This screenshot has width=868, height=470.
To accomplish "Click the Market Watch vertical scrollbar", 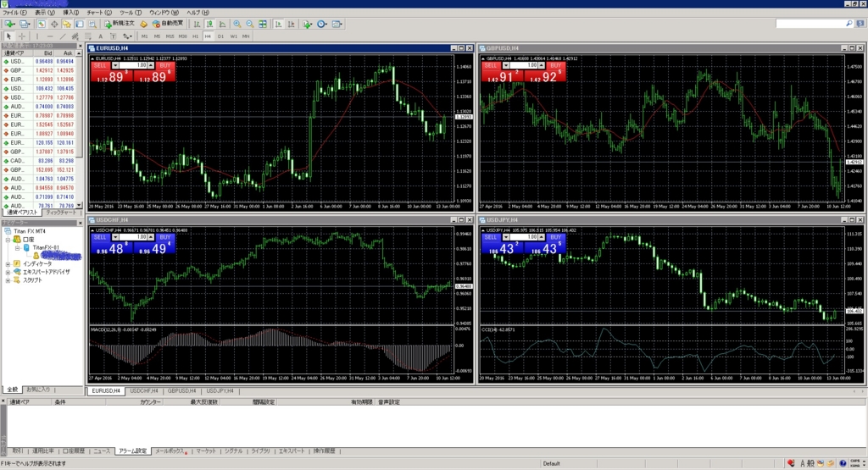I will (79, 130).
